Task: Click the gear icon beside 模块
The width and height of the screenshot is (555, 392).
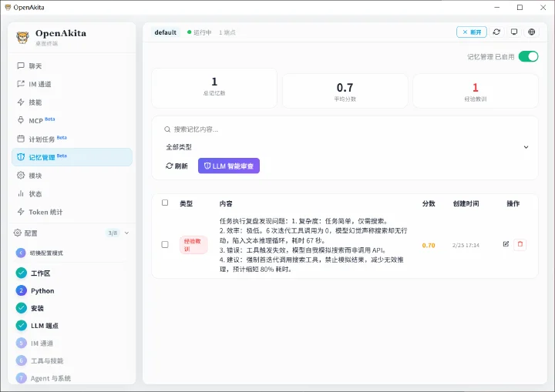Action: pyautogui.click(x=21, y=175)
